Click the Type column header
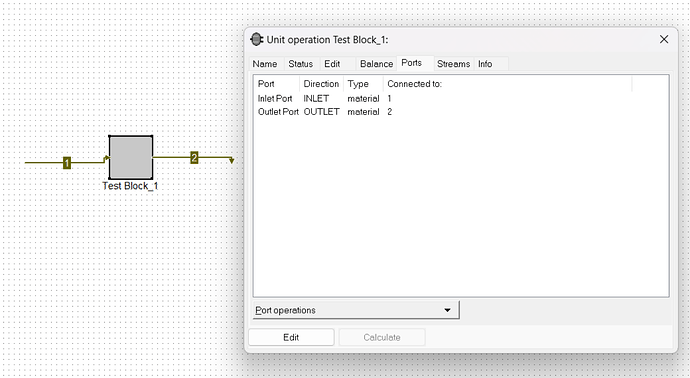This screenshot has height=378, width=690. tap(363, 84)
